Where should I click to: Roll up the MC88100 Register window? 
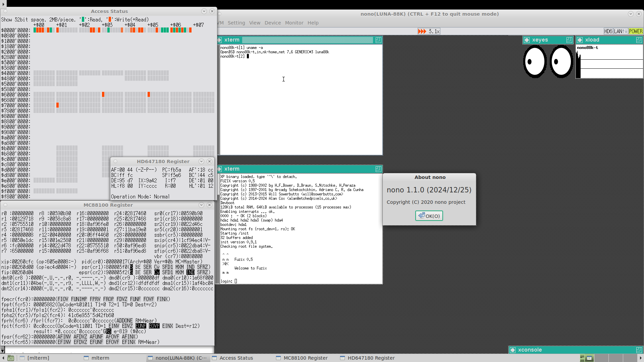pos(201,205)
